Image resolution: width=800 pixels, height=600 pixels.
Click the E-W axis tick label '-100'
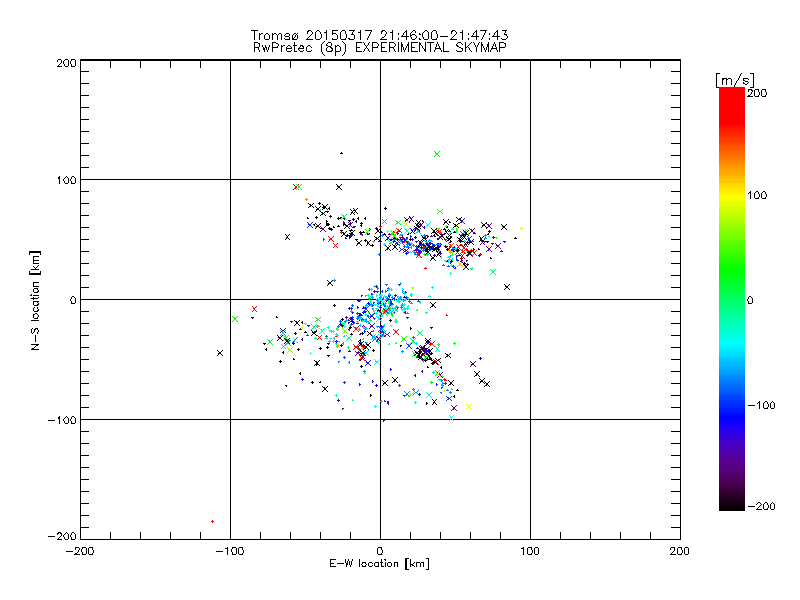pyautogui.click(x=230, y=551)
